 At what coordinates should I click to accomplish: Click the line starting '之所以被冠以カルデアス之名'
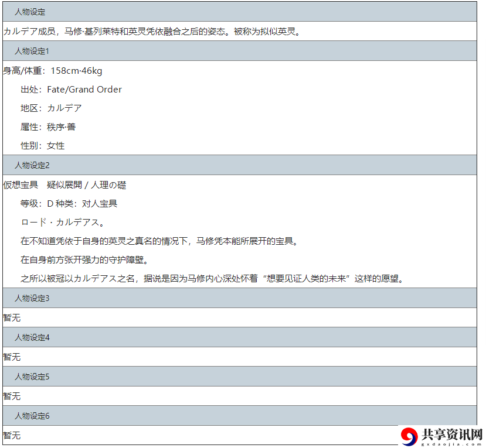(x=212, y=278)
